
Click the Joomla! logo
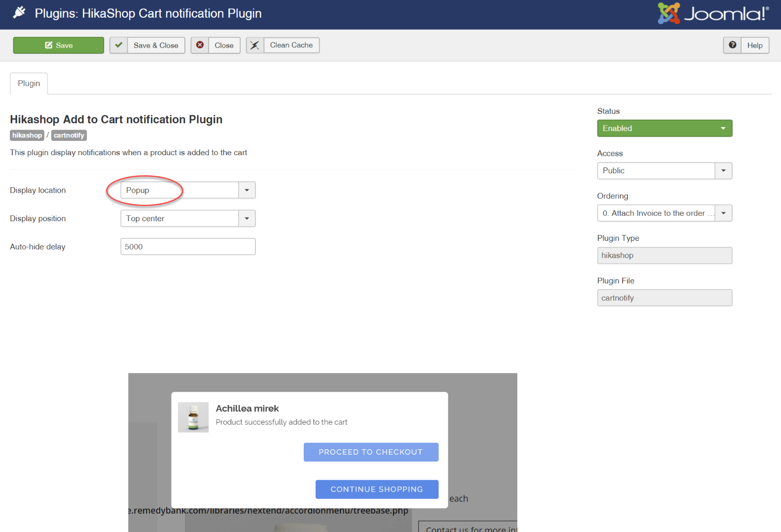[713, 14]
